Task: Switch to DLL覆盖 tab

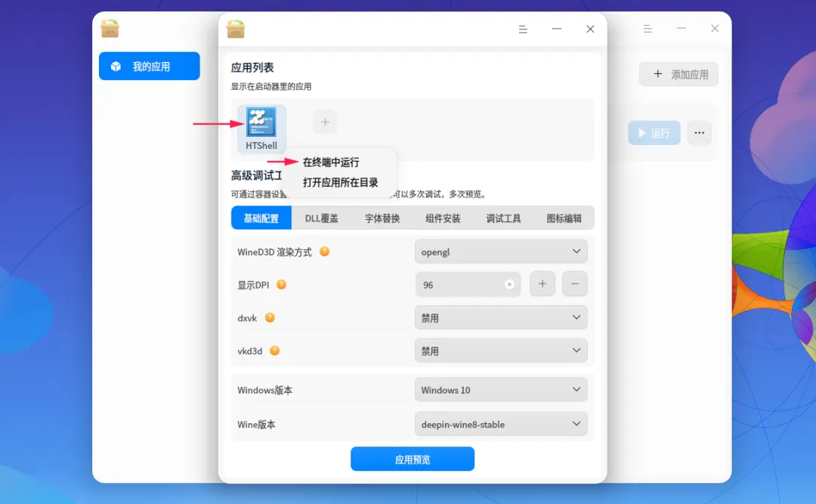Action: (322, 218)
